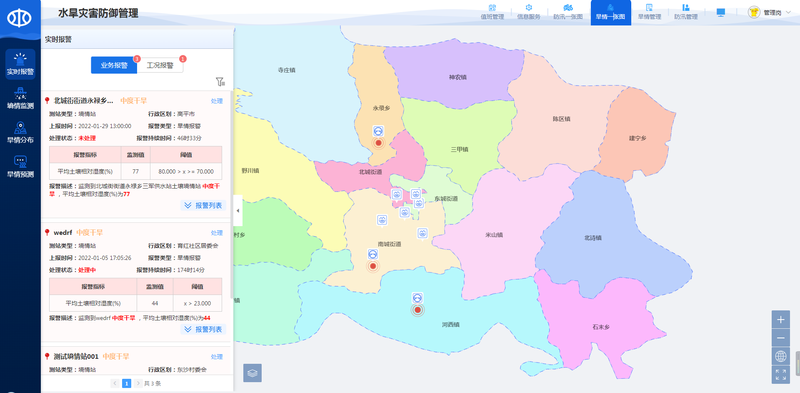Click the monitor screen icon in the top bar
800x393 pixels.
coord(720,12)
